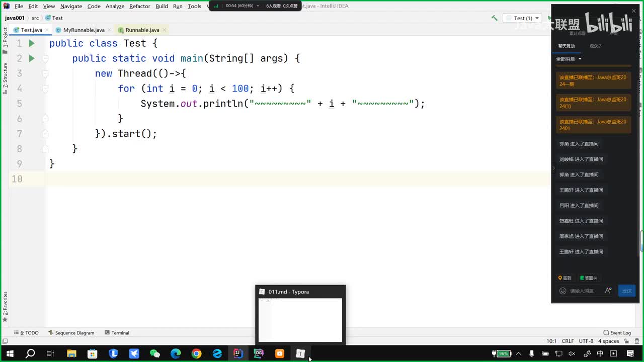Toggle tool window bars in bottom-left corner
Viewport: 644px width, 362px height.
click(5, 341)
